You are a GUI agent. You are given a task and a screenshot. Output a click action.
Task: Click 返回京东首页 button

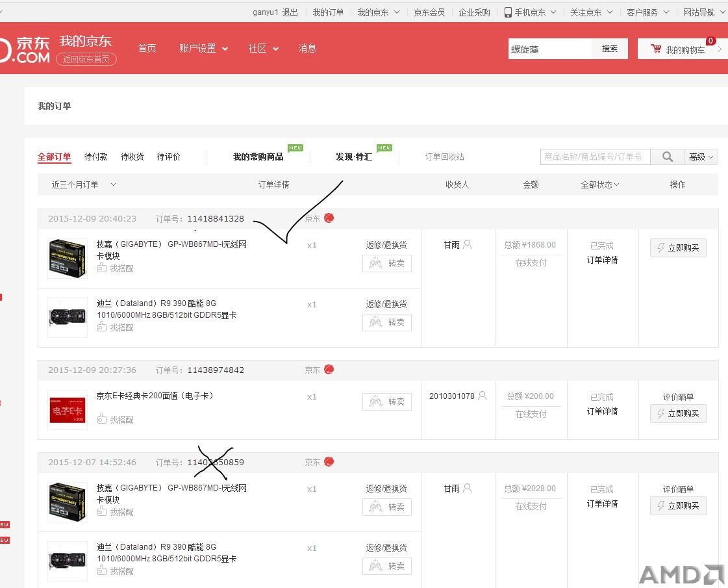pyautogui.click(x=86, y=59)
